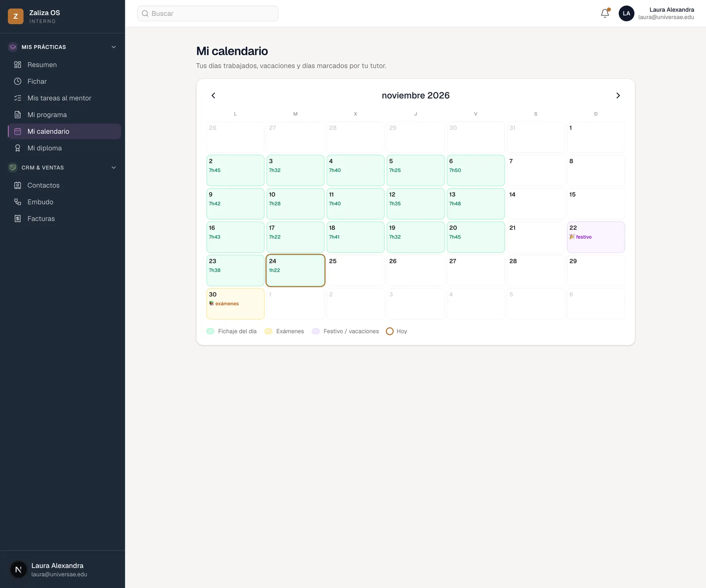Viewport: 706px width, 588px height.
Task: Click the Facturas invoice icon
Action: (x=18, y=219)
